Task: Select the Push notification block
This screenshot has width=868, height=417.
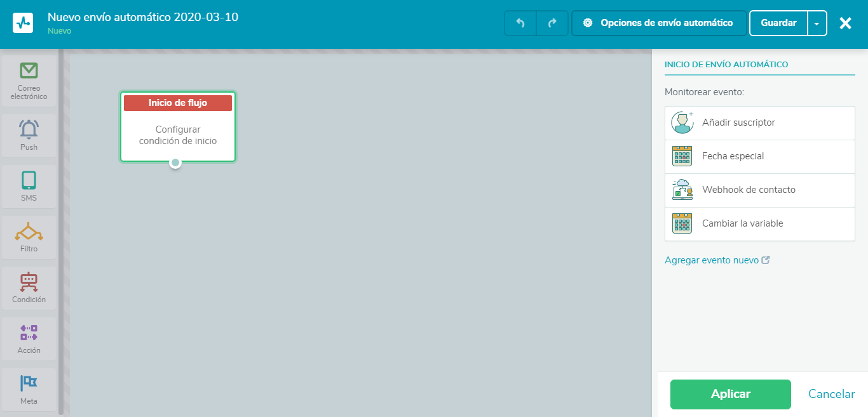Action: point(29,136)
